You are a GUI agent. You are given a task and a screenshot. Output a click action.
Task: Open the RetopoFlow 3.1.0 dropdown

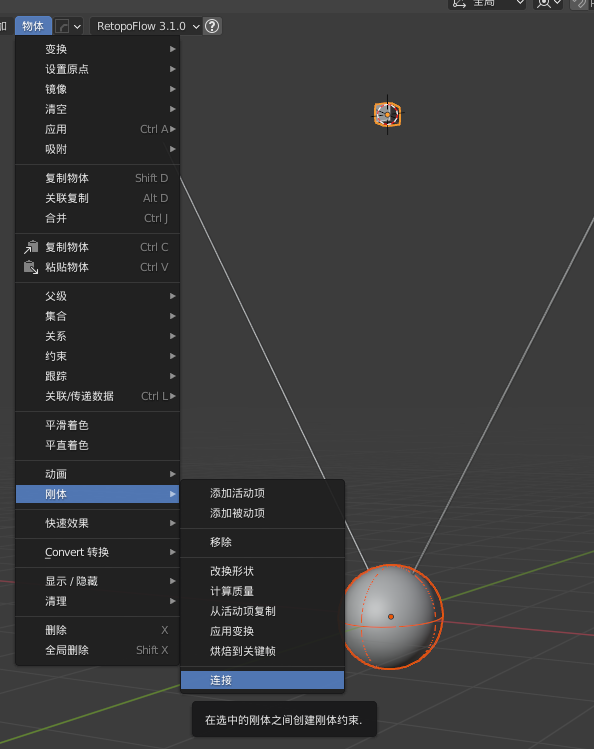click(146, 26)
